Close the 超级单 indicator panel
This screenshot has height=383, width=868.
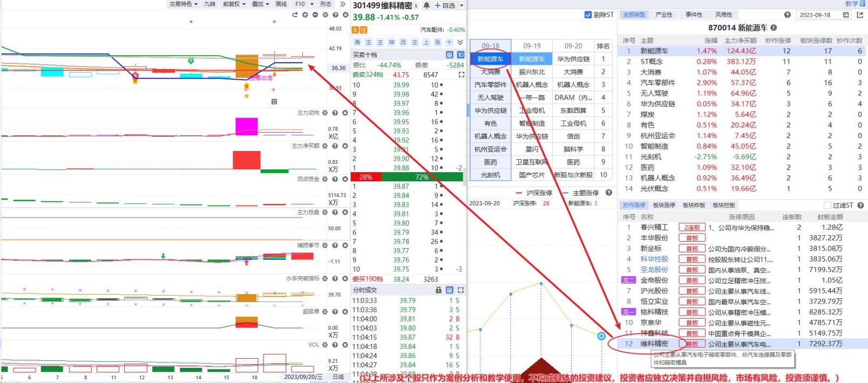[345, 312]
